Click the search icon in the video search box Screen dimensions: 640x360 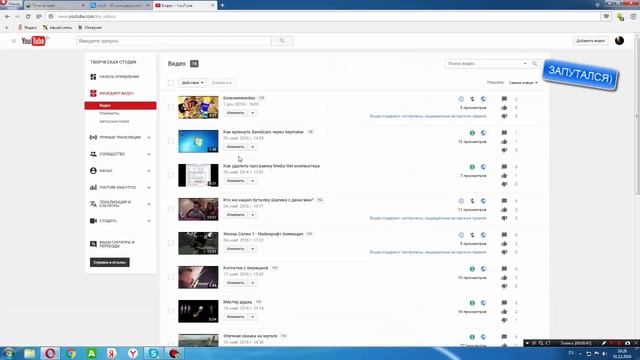(535, 64)
